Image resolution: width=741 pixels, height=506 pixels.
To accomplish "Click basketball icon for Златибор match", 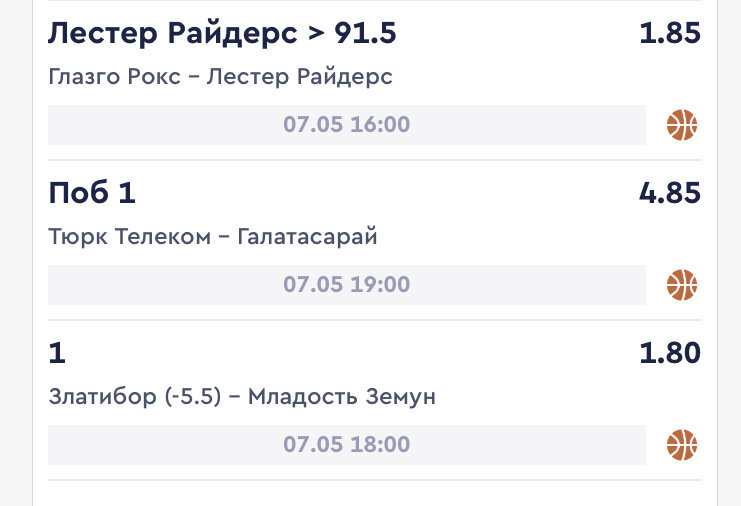I will tap(682, 445).
